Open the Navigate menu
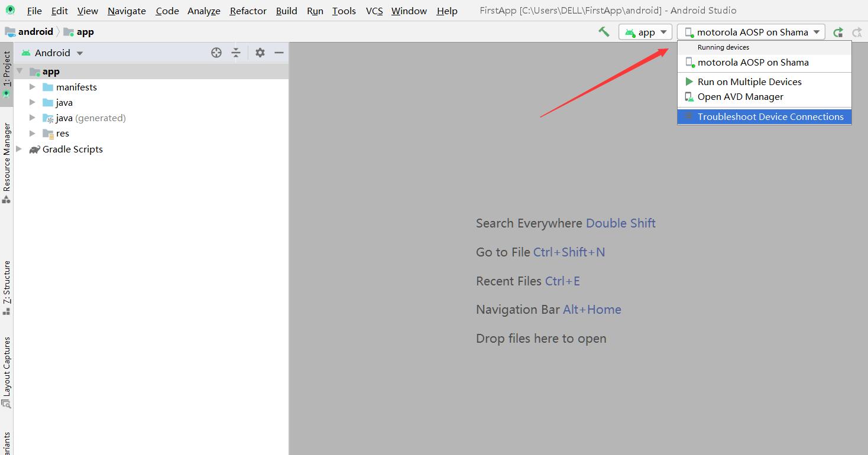This screenshot has width=868, height=455. (127, 11)
